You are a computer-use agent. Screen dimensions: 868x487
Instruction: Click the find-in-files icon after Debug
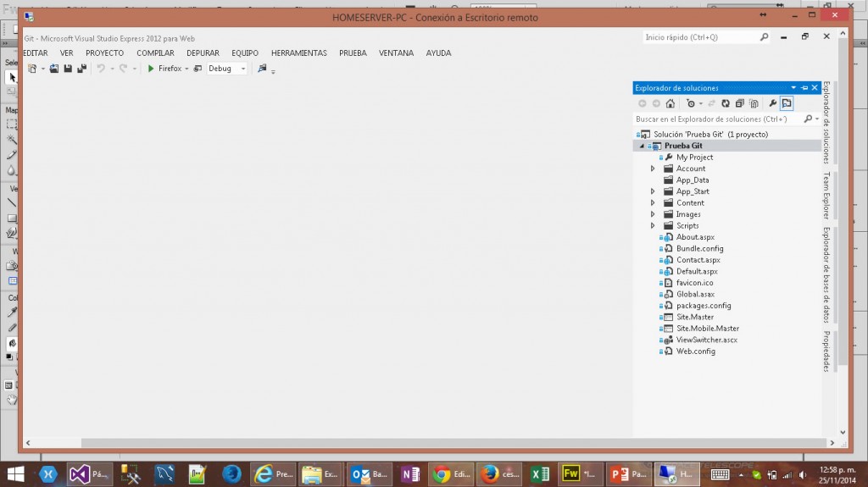[x=262, y=68]
